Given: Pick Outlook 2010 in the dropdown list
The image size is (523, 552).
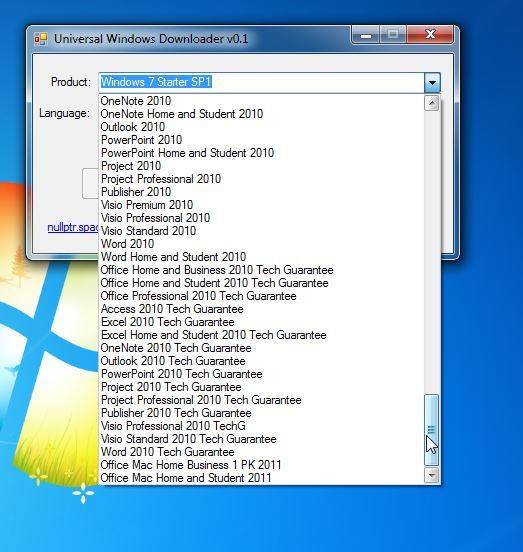Looking at the screenshot, I should click(262, 127).
